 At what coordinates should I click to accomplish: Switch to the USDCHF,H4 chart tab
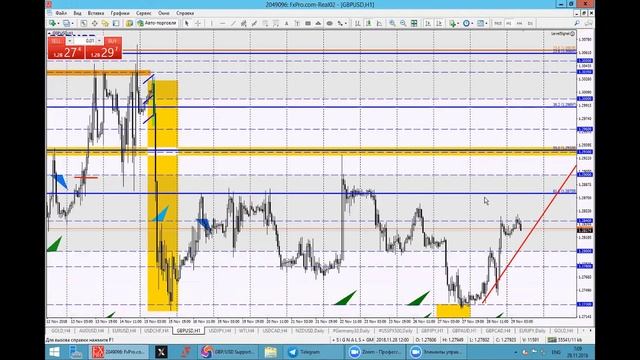(156, 331)
